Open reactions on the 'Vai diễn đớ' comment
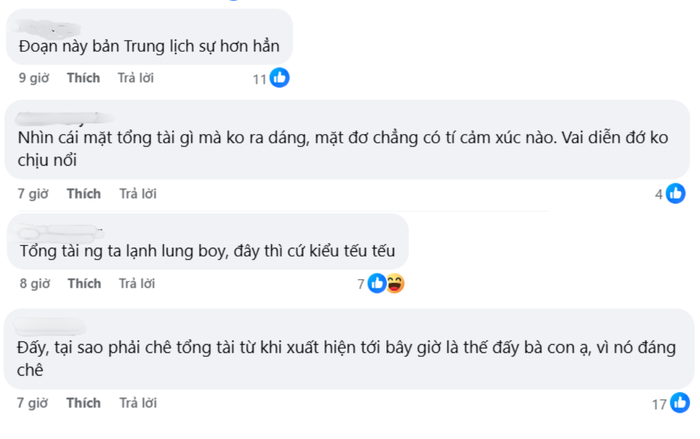 tap(675, 194)
